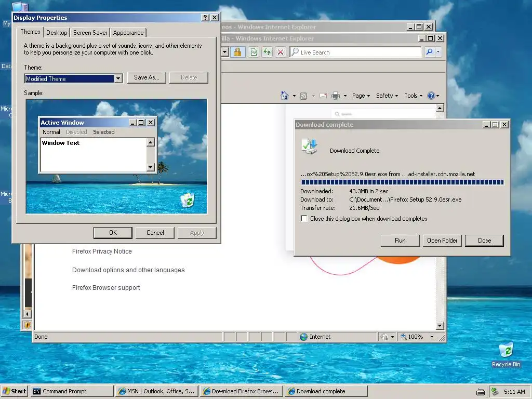Open Download options and other languages link
The width and height of the screenshot is (532, 399).
[x=128, y=270]
